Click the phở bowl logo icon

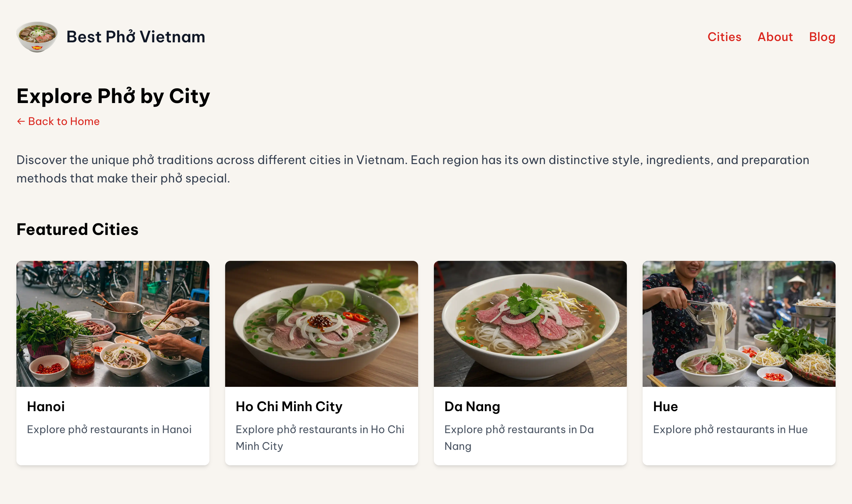(x=37, y=37)
